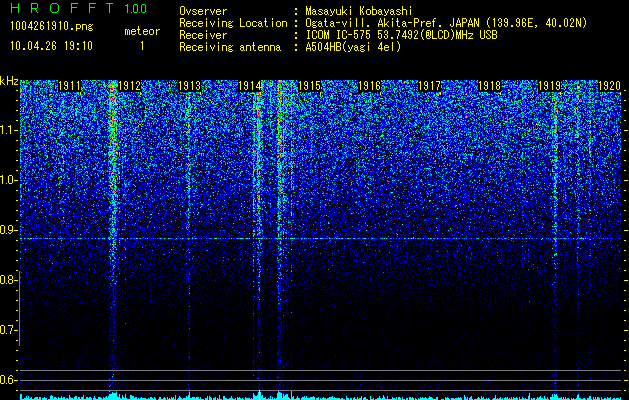Click the Ovserver field label
The image size is (629, 400).
[203, 11]
